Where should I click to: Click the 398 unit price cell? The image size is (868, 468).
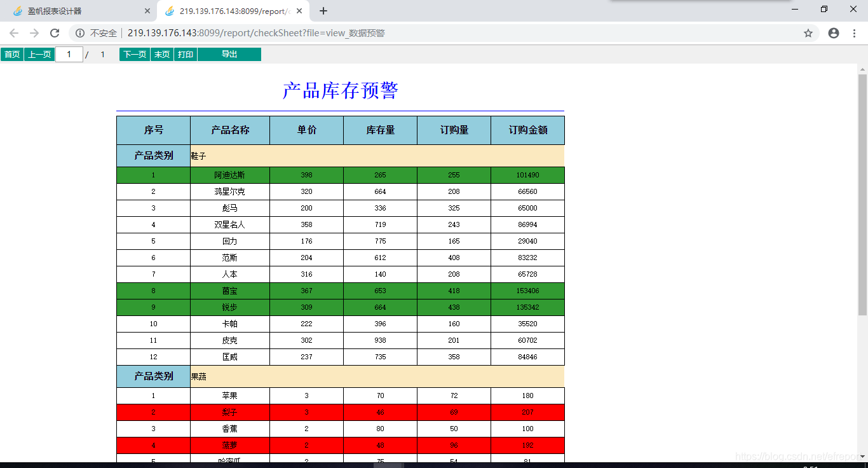[x=306, y=175]
